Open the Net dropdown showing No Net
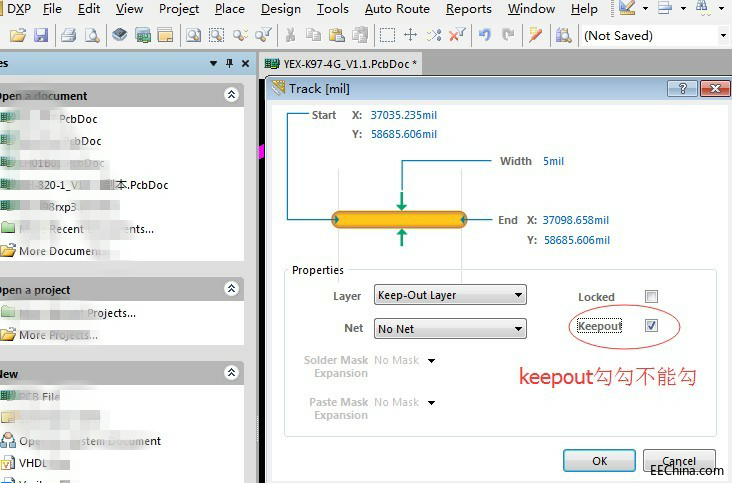 (449, 328)
